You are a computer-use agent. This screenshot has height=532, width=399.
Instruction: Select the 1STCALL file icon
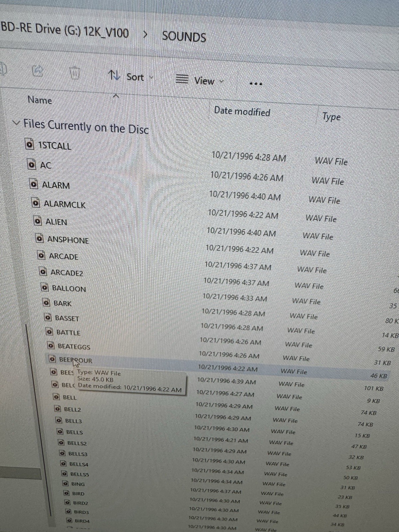[30, 144]
